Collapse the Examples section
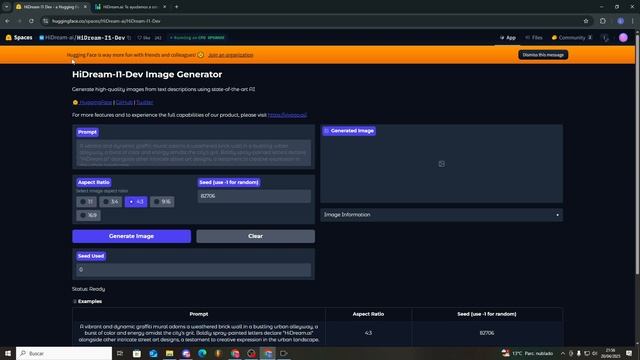The height and width of the screenshot is (360, 640). point(87,301)
